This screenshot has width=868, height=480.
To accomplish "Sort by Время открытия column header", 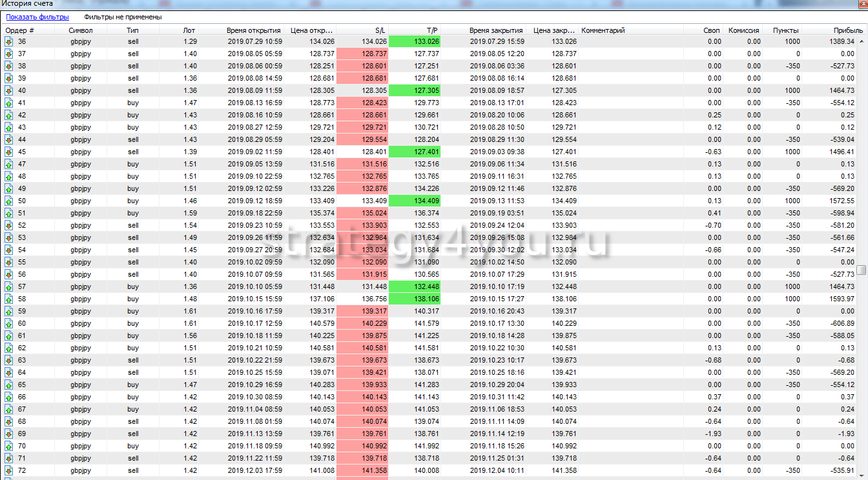I will coord(253,30).
